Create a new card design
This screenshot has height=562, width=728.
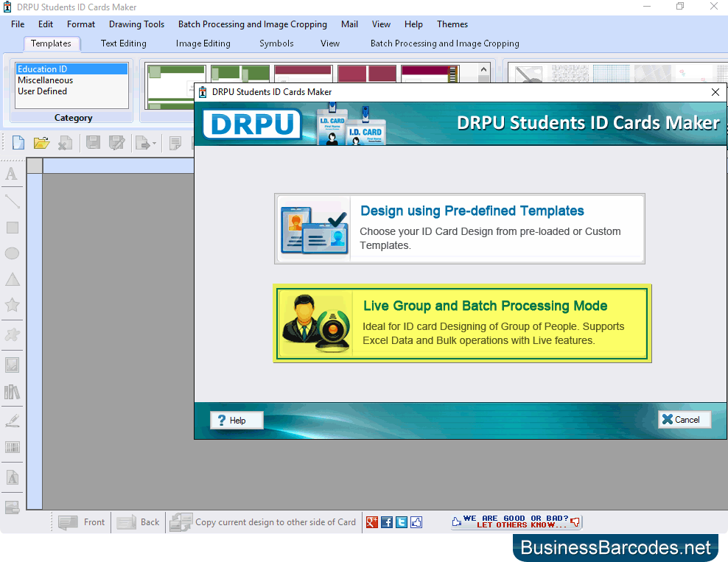(17, 142)
